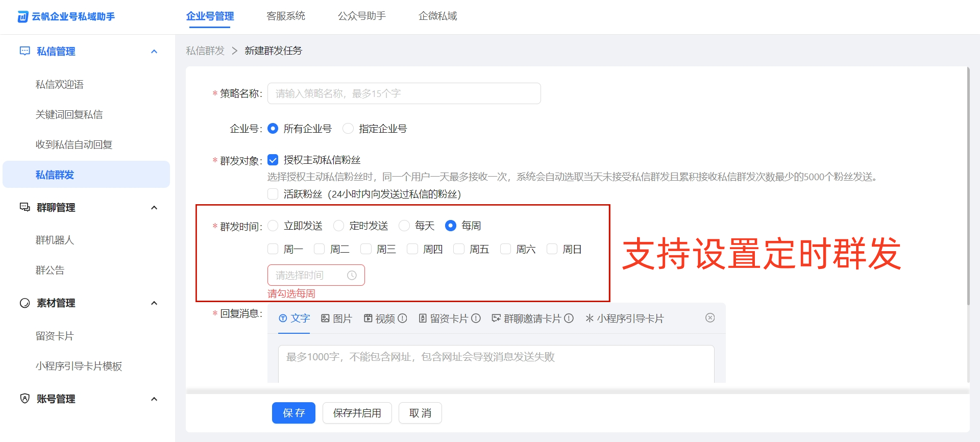Click the 小程序引导卡片 asterisk icon
Viewport: 980px width, 442px height.
[590, 318]
